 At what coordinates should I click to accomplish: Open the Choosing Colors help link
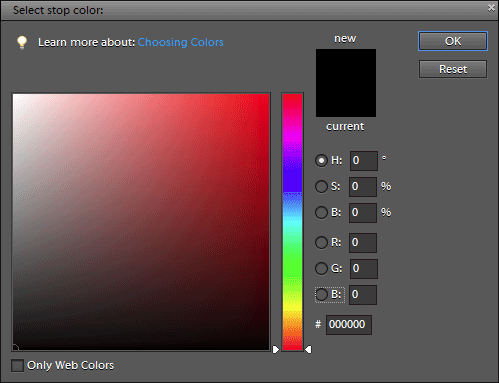pos(180,42)
